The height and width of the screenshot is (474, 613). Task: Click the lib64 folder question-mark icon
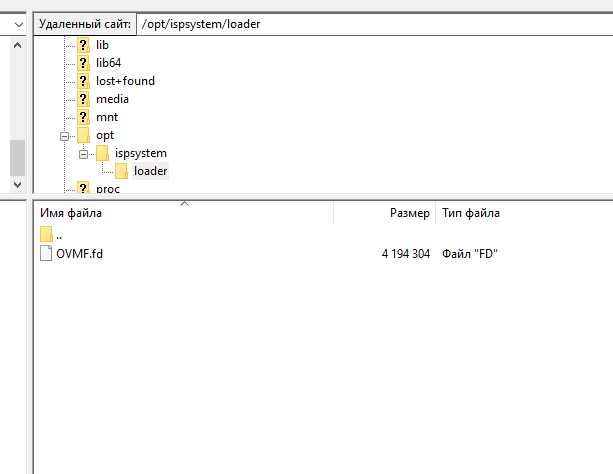pos(83,63)
